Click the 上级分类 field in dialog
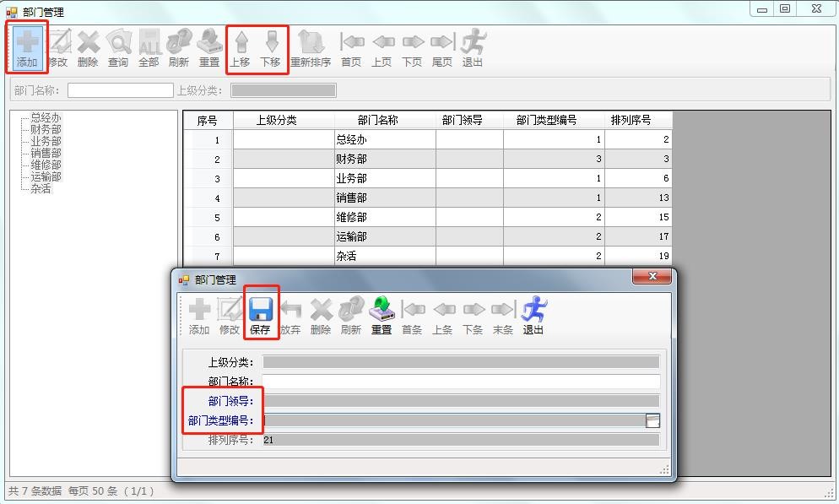Image resolution: width=839 pixels, height=504 pixels. click(461, 362)
